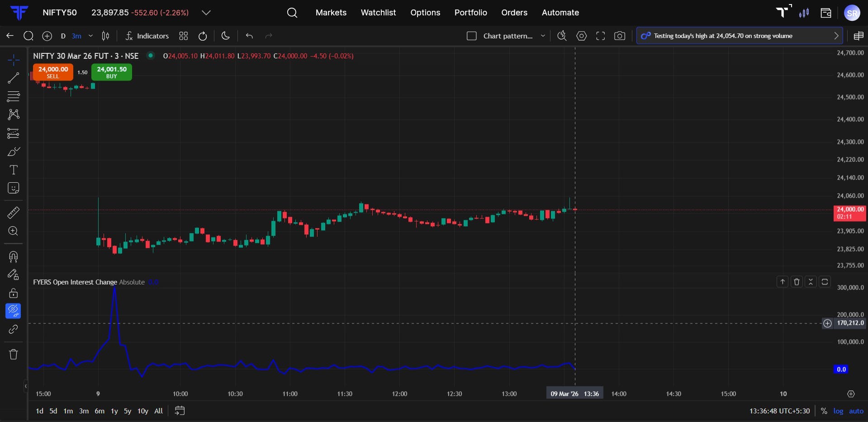Select the ruler measure tool
This screenshot has height=422, width=868.
pos(13,213)
